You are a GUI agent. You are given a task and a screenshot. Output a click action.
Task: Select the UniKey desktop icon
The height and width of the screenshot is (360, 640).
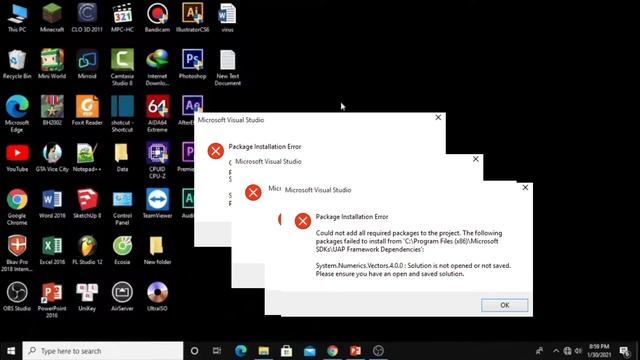(87, 297)
